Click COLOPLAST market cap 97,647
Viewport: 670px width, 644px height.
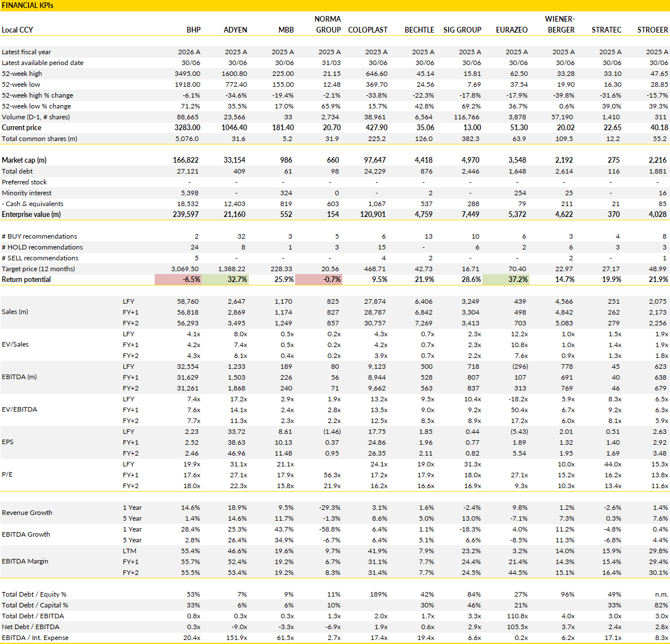tap(375, 160)
